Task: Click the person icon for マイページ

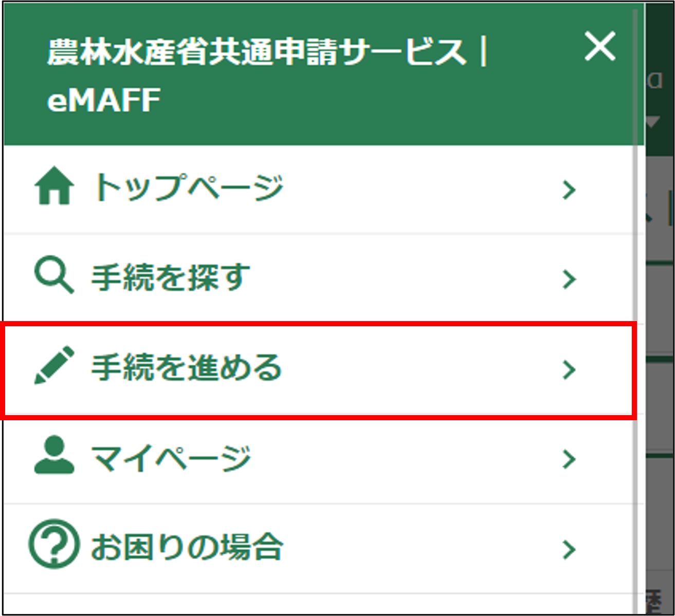Action: [x=54, y=456]
